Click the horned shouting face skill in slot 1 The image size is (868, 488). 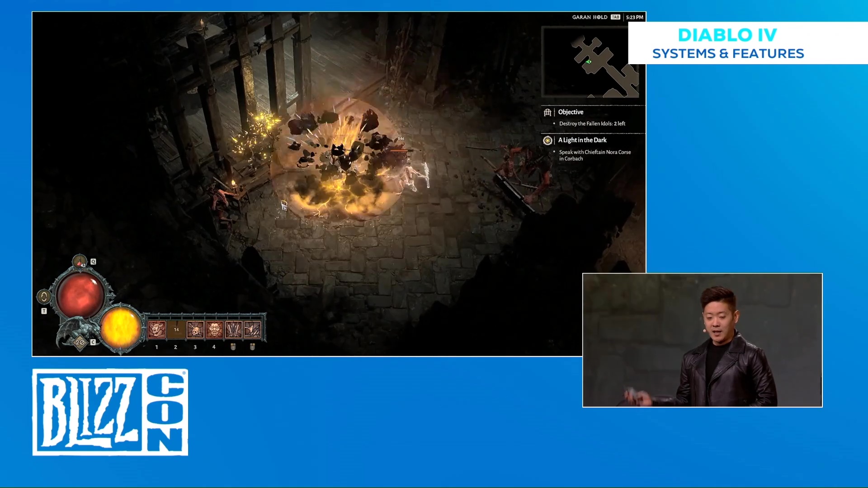click(x=157, y=330)
